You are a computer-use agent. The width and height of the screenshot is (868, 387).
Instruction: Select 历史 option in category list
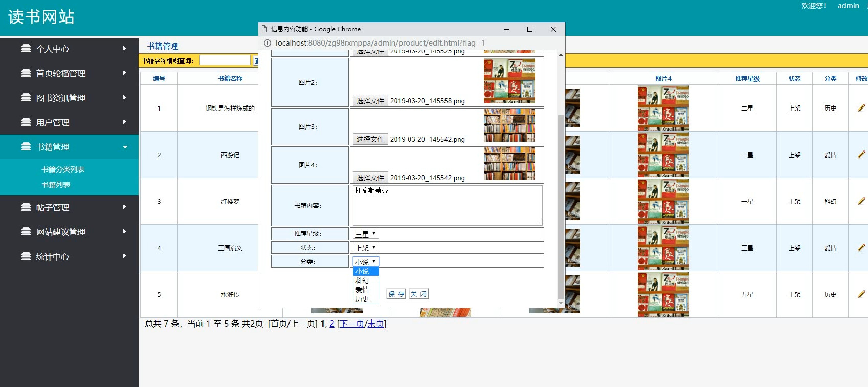[x=366, y=299]
